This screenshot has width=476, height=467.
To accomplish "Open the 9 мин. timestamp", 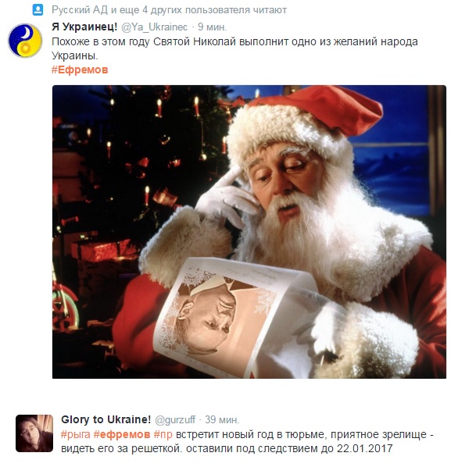I will [x=212, y=27].
